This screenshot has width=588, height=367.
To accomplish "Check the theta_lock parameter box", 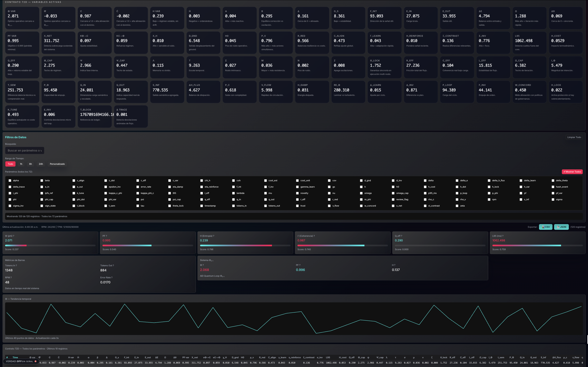I will pyautogui.click(x=170, y=206).
